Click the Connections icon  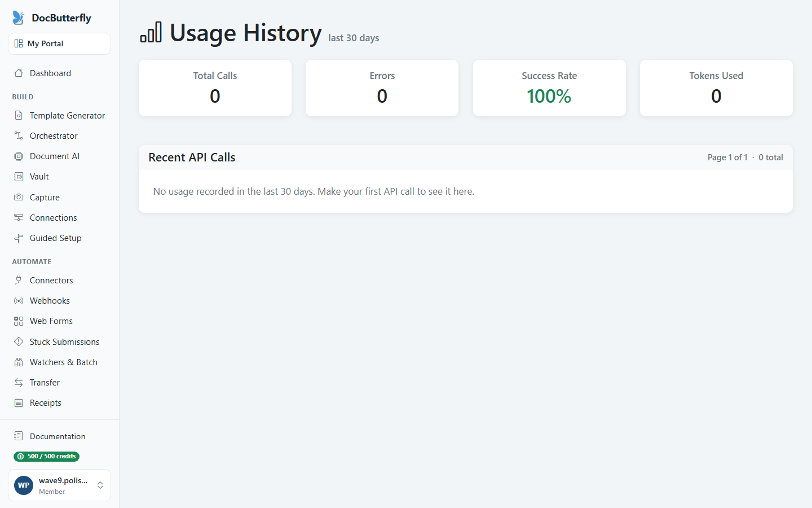click(x=19, y=218)
